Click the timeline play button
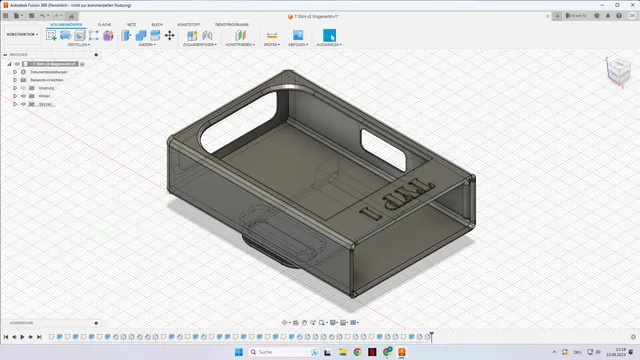640x360 pixels. tap(22, 337)
